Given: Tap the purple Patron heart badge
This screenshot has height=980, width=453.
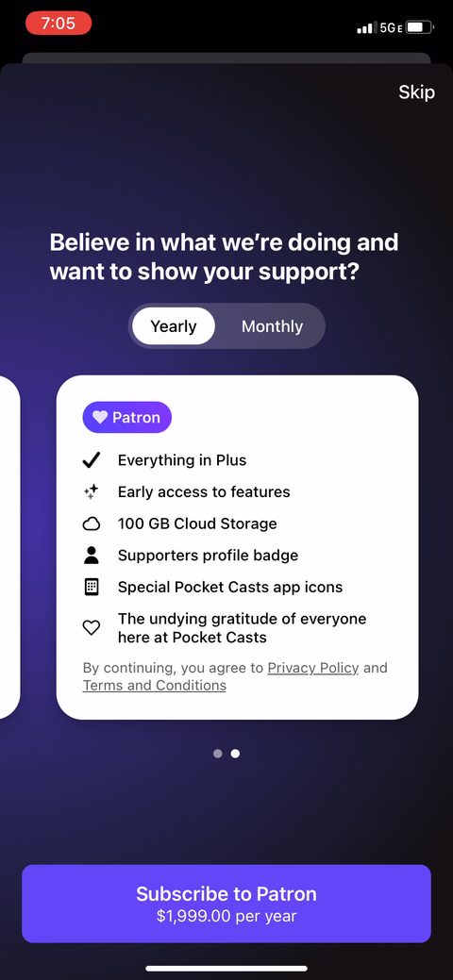Looking at the screenshot, I should (x=127, y=417).
